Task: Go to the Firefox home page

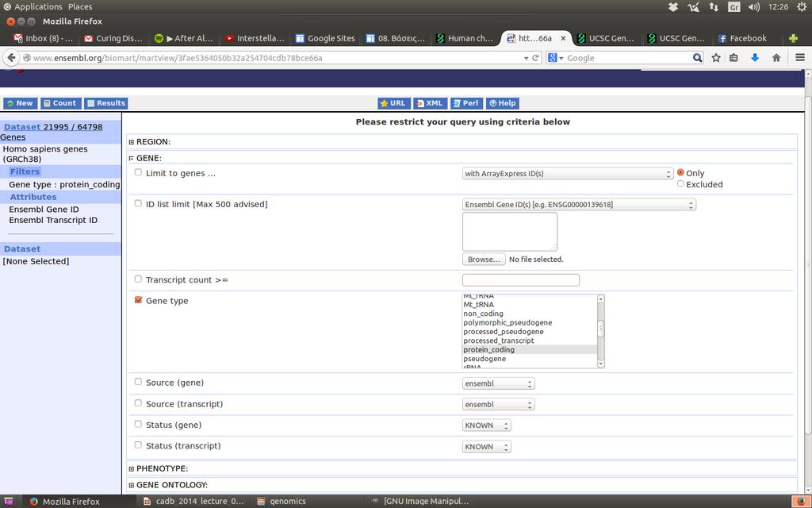Action: (x=776, y=58)
